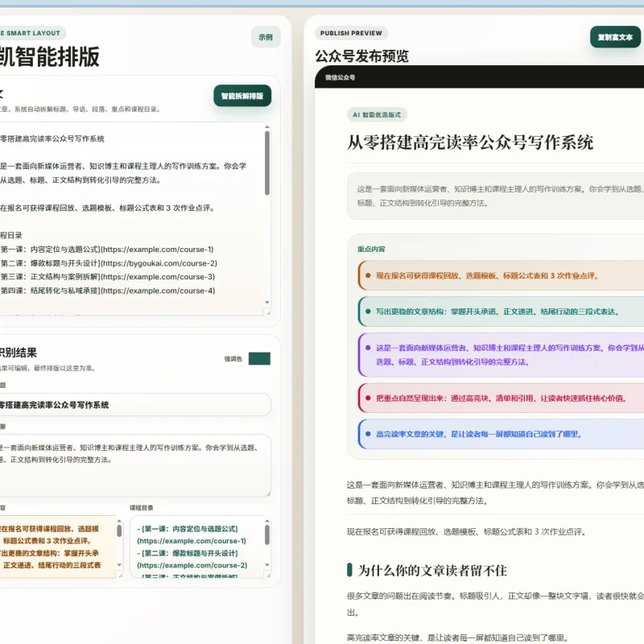Click the line 第二课：爆款标题与开头设计 in the source text
Image resolution: width=644 pixels, height=644 pixels.
[x=109, y=263]
